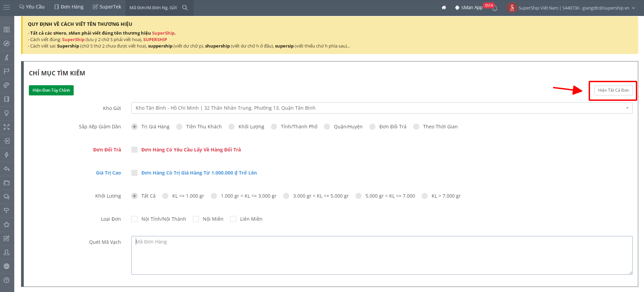Check Nội Miền order type checkbox
The image size is (644, 292).
coord(196,219)
